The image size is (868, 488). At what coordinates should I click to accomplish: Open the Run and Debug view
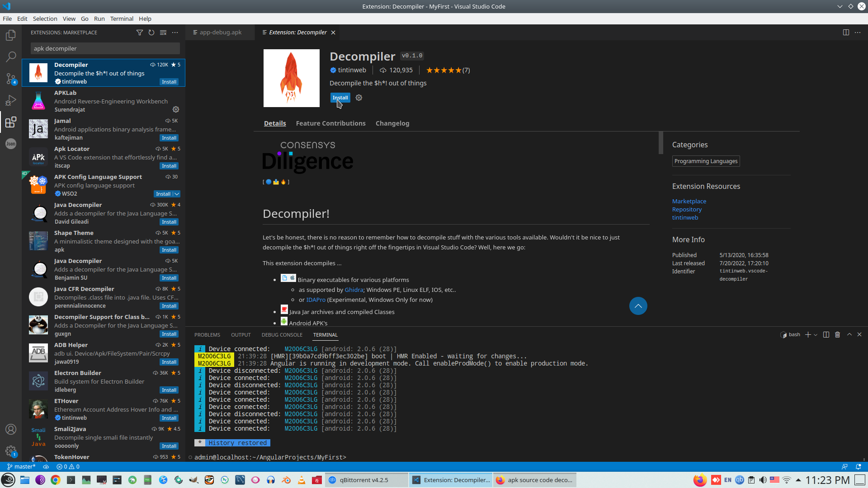(11, 100)
